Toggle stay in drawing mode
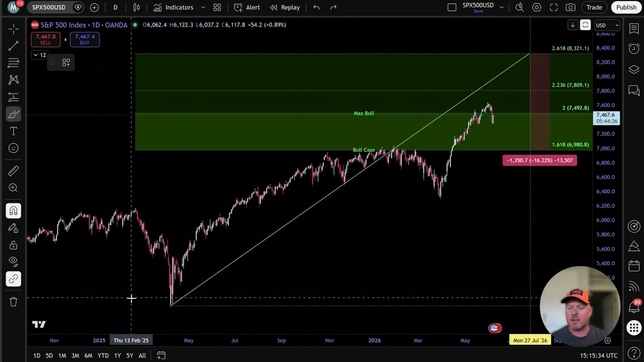Image resolution: width=644 pixels, height=362 pixels. pos(14,228)
